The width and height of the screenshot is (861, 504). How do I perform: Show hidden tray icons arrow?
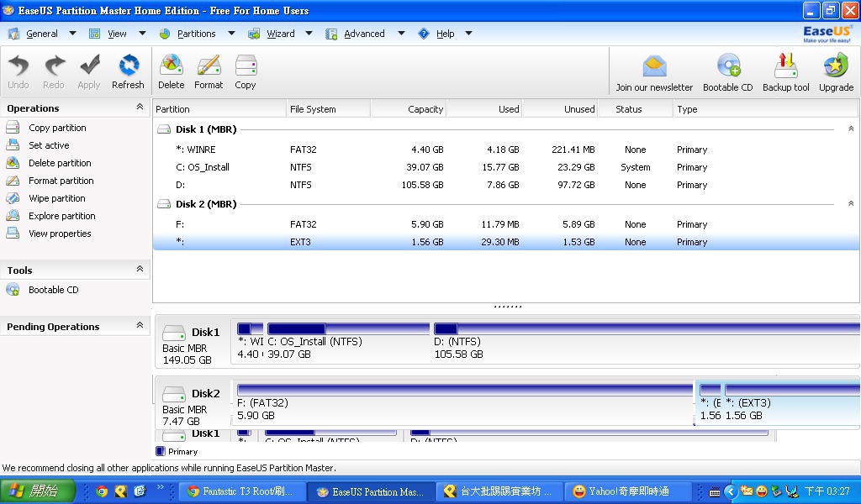pyautogui.click(x=731, y=491)
